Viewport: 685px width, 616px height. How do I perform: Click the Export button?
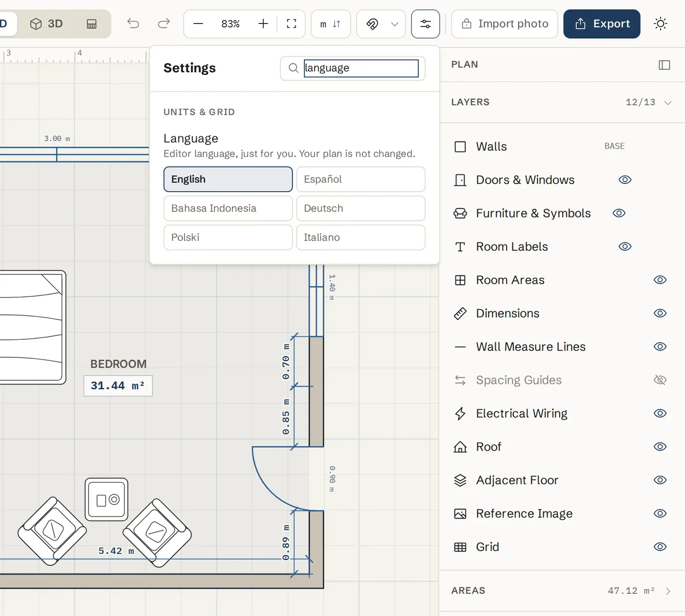point(602,24)
